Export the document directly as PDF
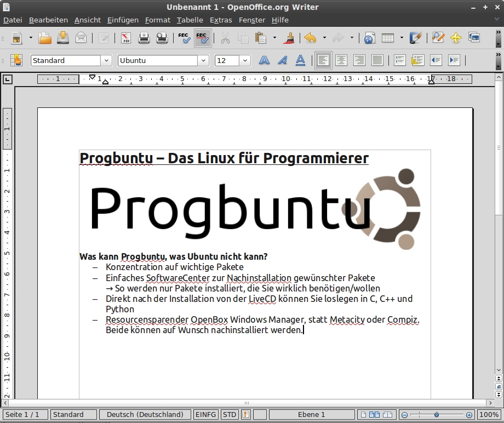Viewport: 504px width, 423px height. 125,38
